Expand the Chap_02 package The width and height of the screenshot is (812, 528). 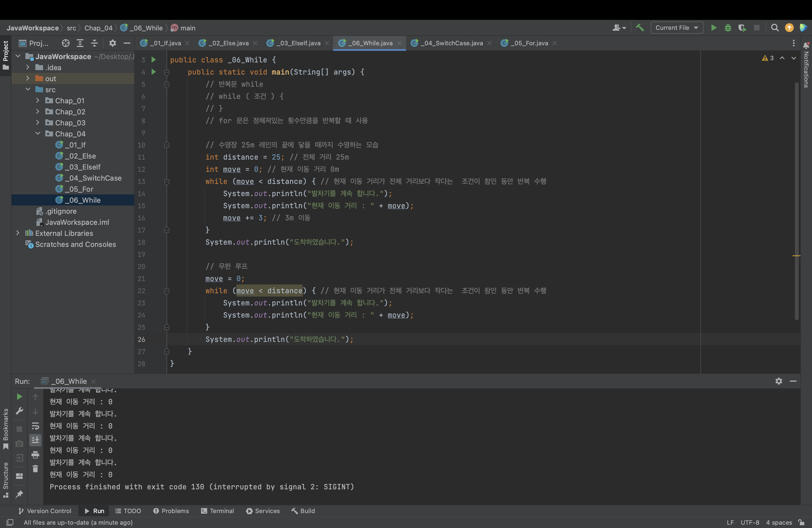pyautogui.click(x=38, y=112)
